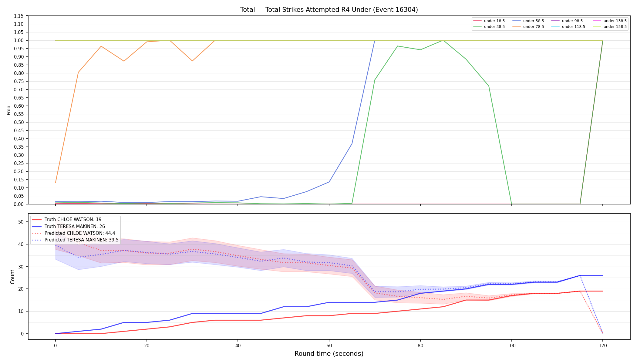
Task: Click the 100 tick on time axis
Action: click(511, 345)
